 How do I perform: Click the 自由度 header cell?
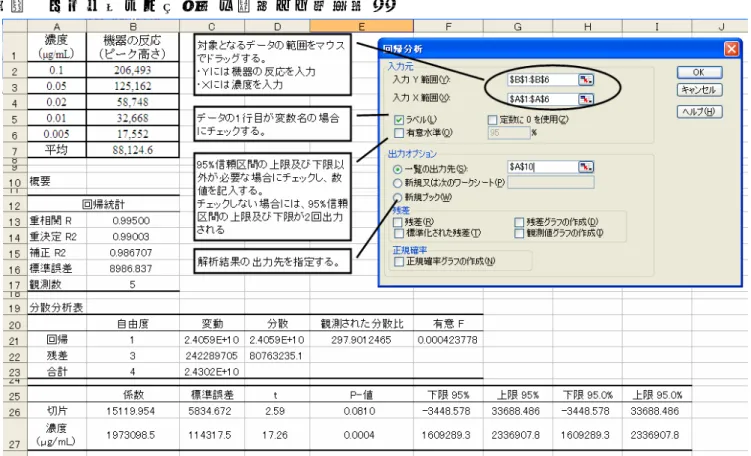[133, 324]
